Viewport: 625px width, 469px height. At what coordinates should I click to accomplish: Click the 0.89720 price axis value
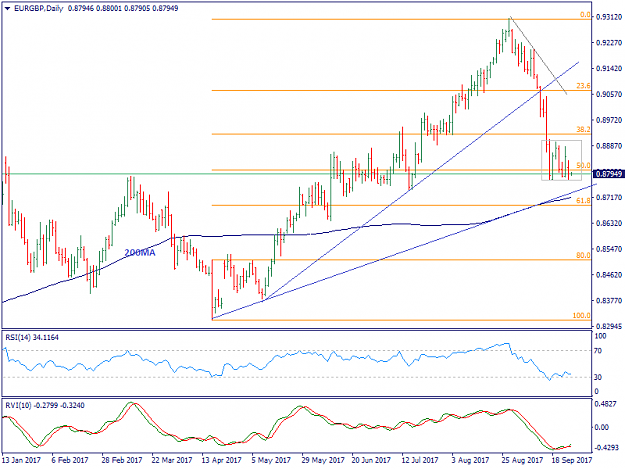pyautogui.click(x=609, y=120)
